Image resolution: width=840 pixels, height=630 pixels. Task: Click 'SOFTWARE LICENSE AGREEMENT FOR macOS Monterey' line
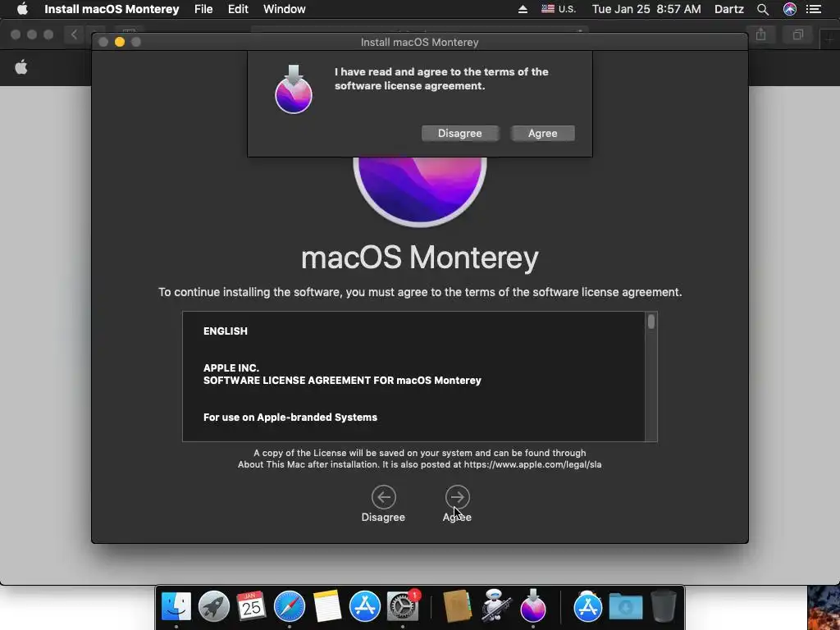(x=342, y=381)
